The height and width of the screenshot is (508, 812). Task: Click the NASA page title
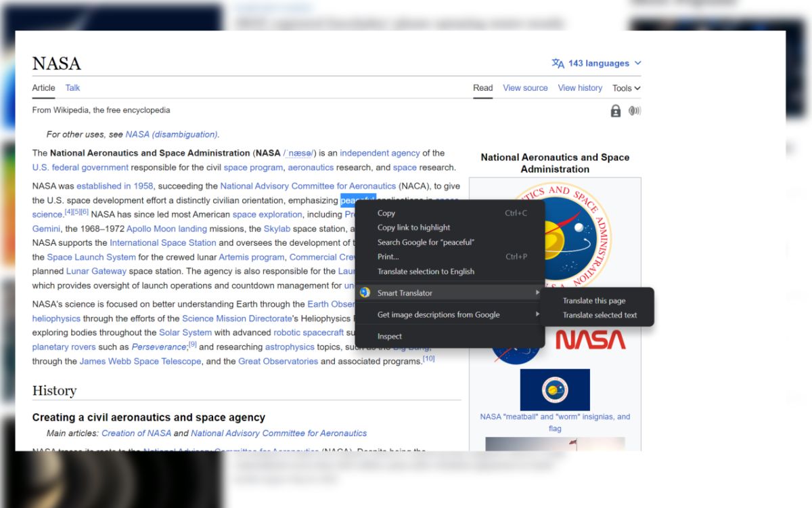coord(56,64)
